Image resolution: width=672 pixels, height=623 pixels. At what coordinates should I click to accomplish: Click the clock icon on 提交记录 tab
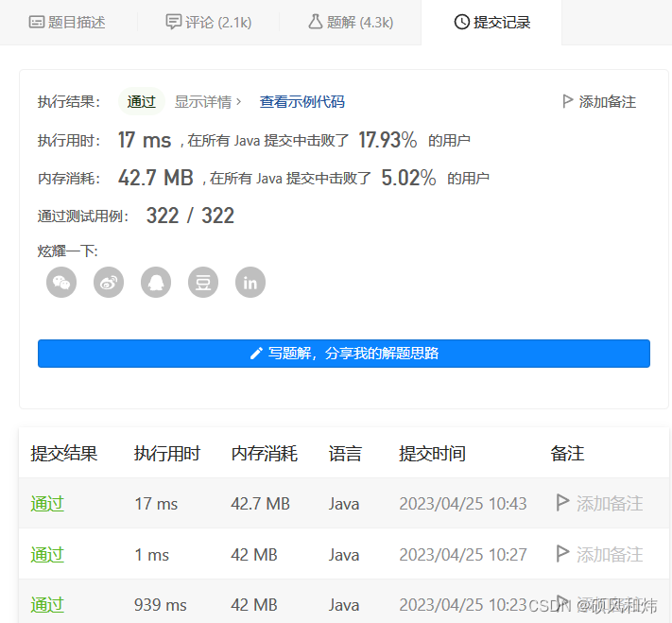461,22
